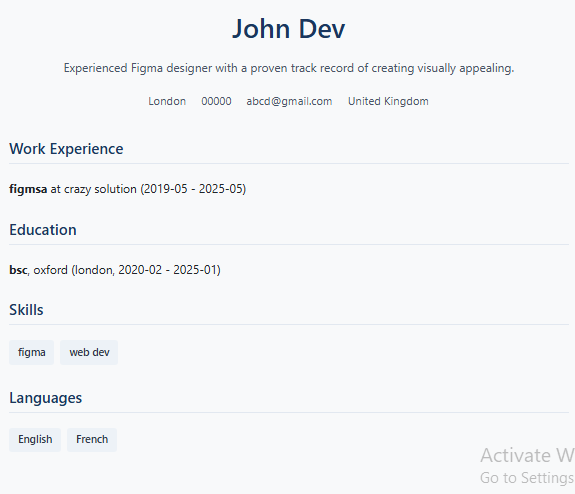Viewport: 575px width, 494px height.
Task: Click the Experienced Figma designer summary line
Action: [289, 68]
